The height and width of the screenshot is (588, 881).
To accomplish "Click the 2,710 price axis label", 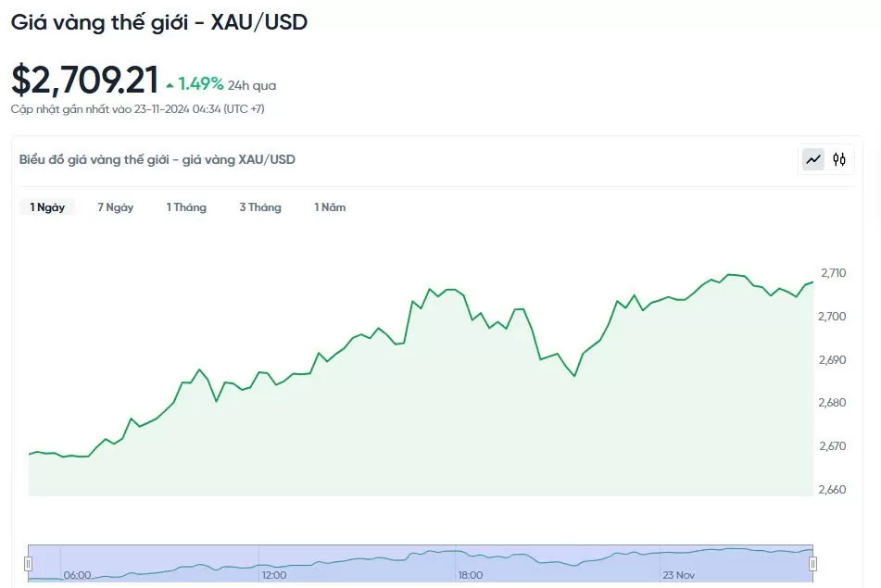I will coord(833,273).
